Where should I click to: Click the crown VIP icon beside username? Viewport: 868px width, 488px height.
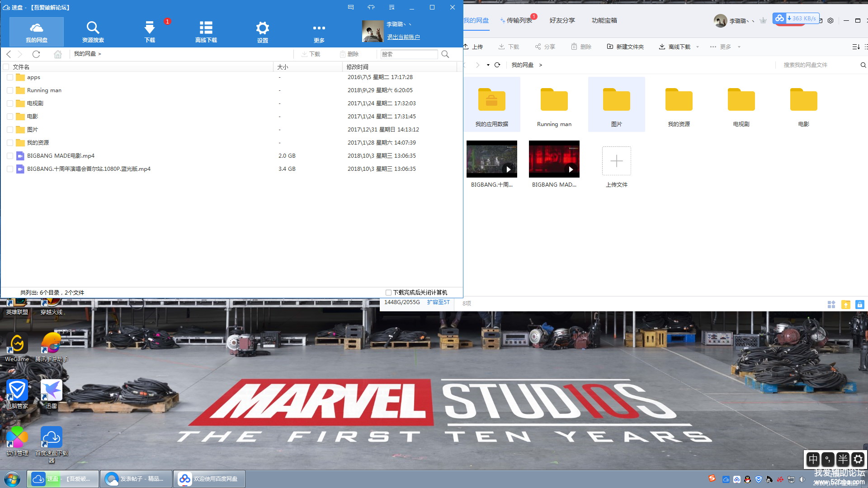click(x=763, y=20)
